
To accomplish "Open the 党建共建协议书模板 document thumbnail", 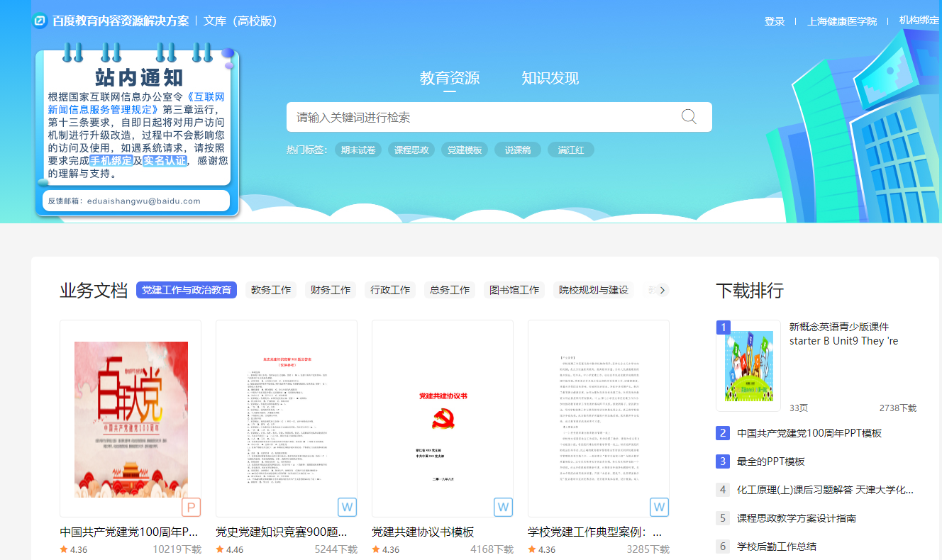I will (442, 418).
